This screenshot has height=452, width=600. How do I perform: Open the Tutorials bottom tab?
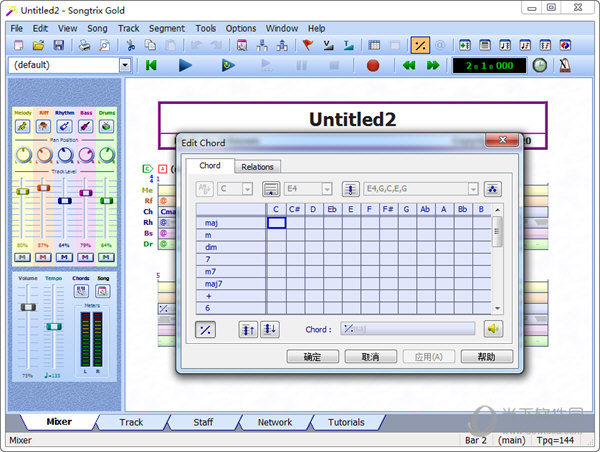346,422
